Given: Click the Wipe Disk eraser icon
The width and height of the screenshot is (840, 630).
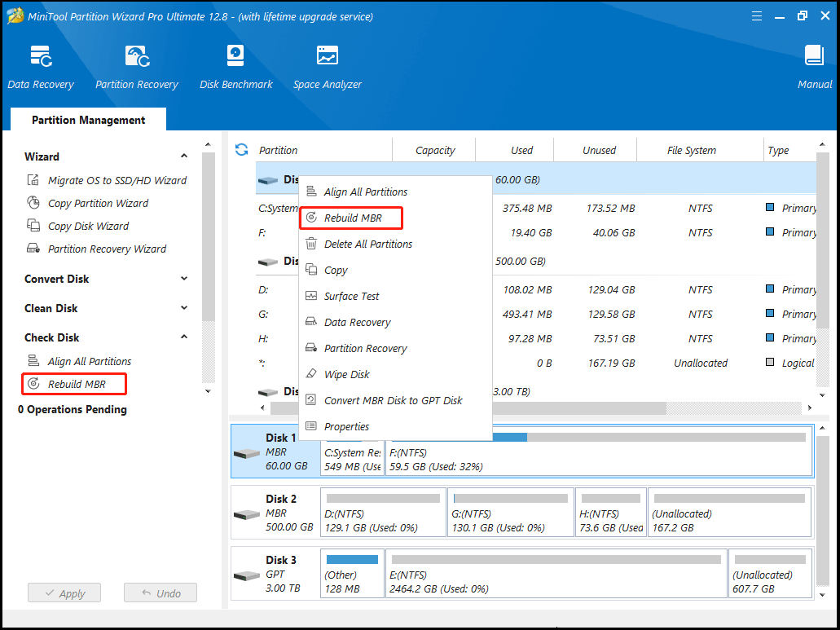Looking at the screenshot, I should click(311, 374).
